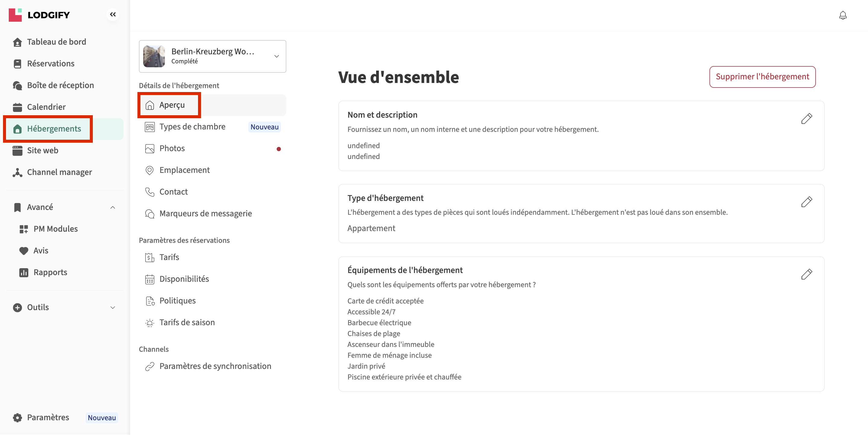Edit Nom et description with pencil icon
The height and width of the screenshot is (435, 868).
coord(806,119)
